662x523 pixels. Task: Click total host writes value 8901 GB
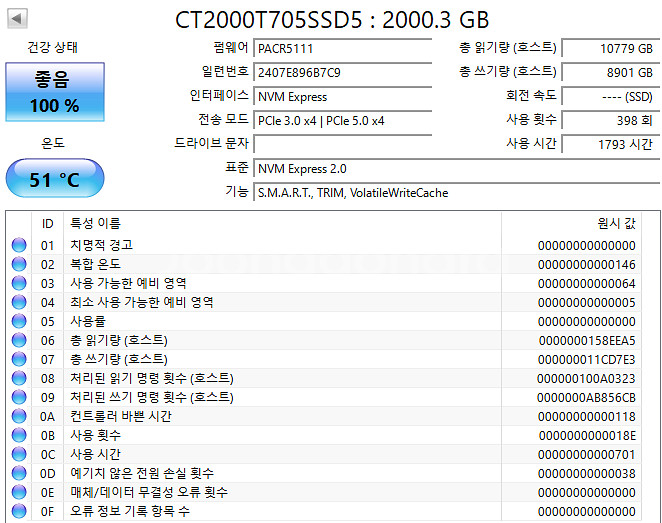point(610,73)
